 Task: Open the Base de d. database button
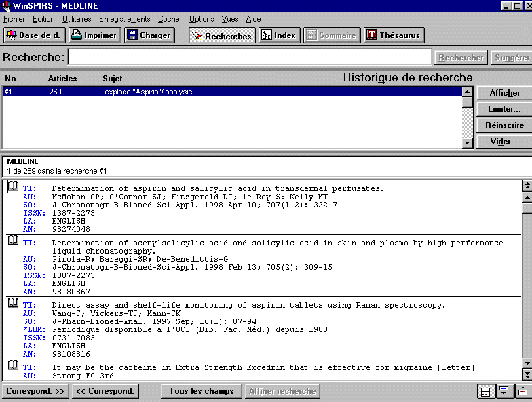34,35
